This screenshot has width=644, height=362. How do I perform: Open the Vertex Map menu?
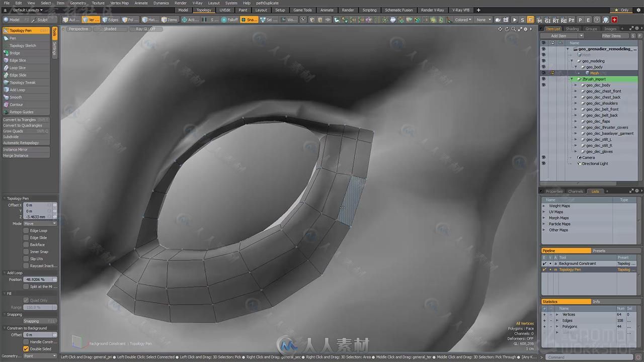pyautogui.click(x=119, y=3)
